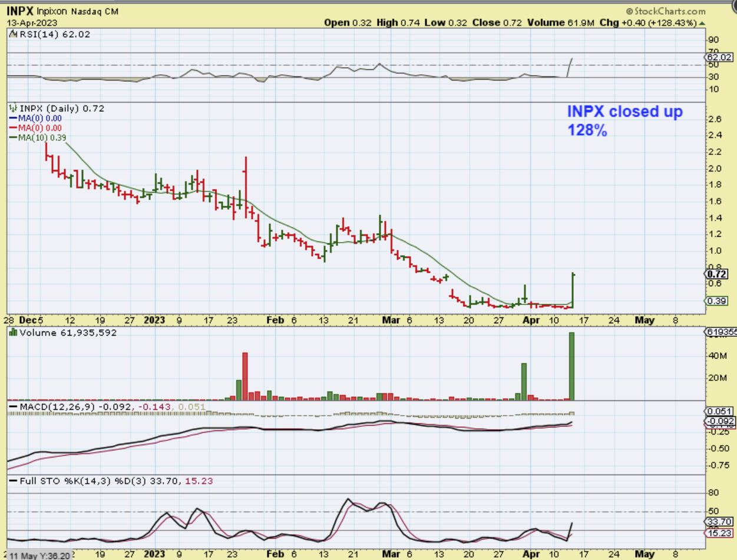Click the 33.70 stochastic axis tag
737x560 pixels.
point(721,522)
